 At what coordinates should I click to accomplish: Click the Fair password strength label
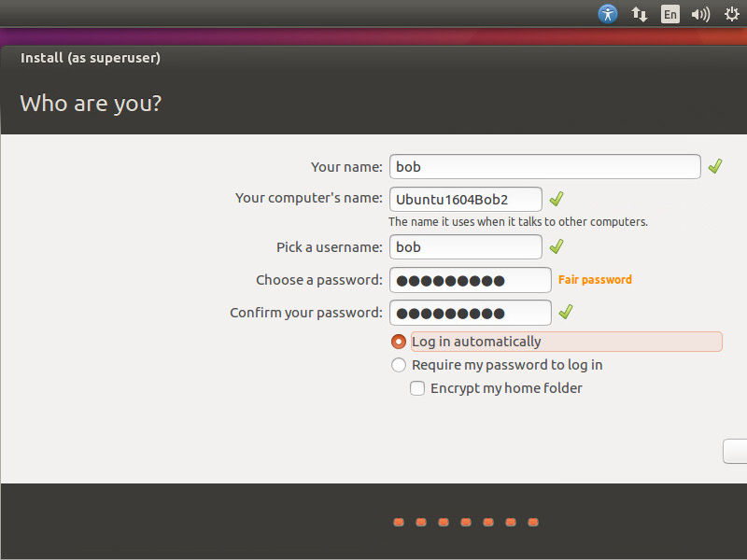click(x=595, y=280)
